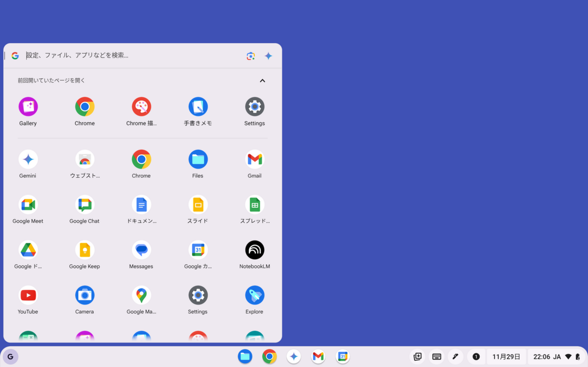Image resolution: width=588 pixels, height=367 pixels.
Task: Open Chrome from the shelf
Action: point(269,357)
